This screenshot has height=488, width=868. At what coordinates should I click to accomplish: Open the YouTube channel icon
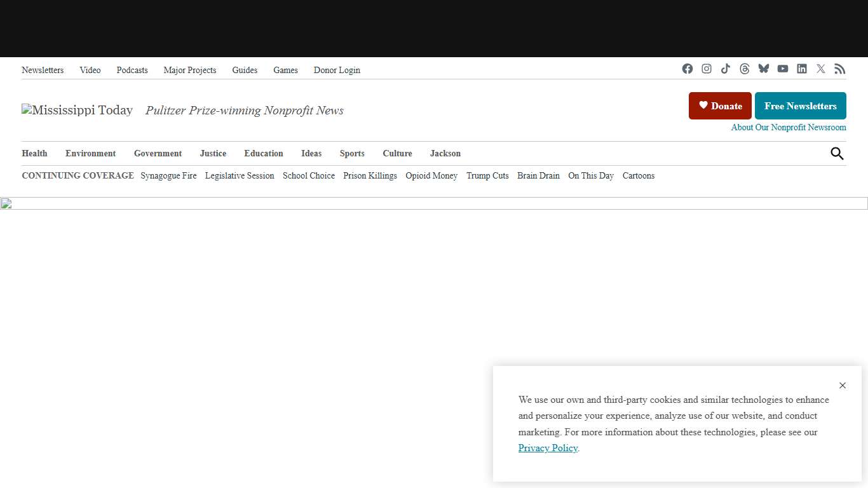tap(783, 69)
